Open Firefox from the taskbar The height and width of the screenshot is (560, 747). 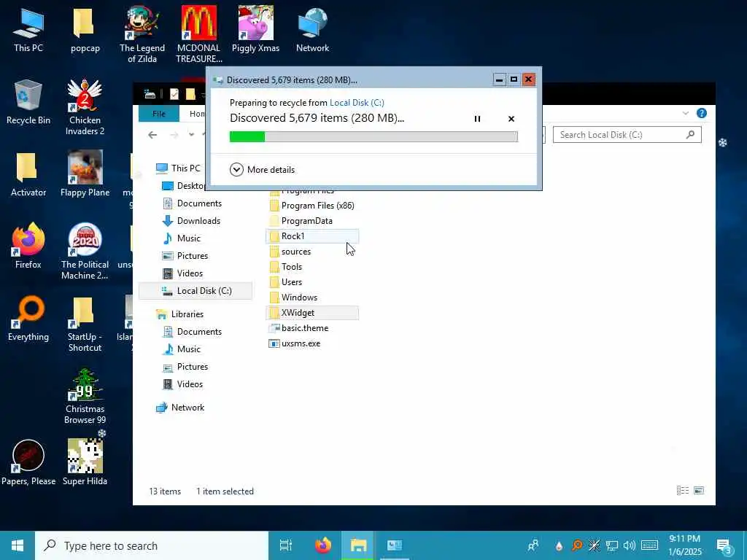click(x=323, y=545)
